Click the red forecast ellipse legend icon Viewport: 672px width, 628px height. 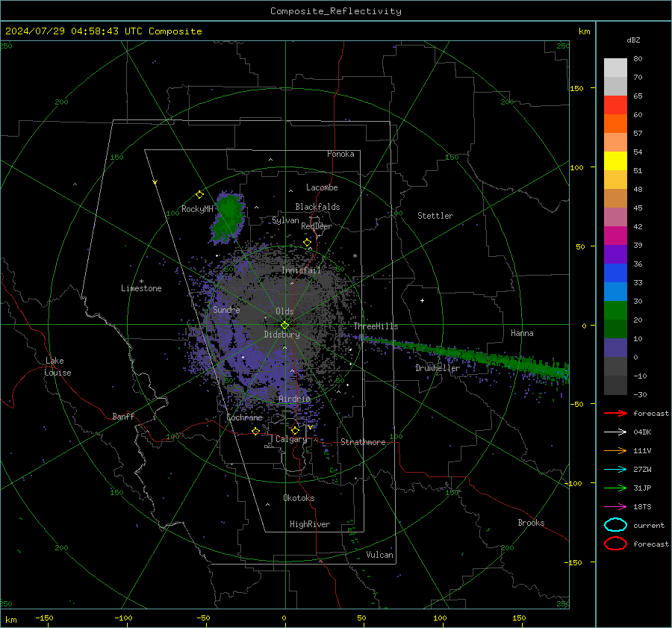coord(615,544)
